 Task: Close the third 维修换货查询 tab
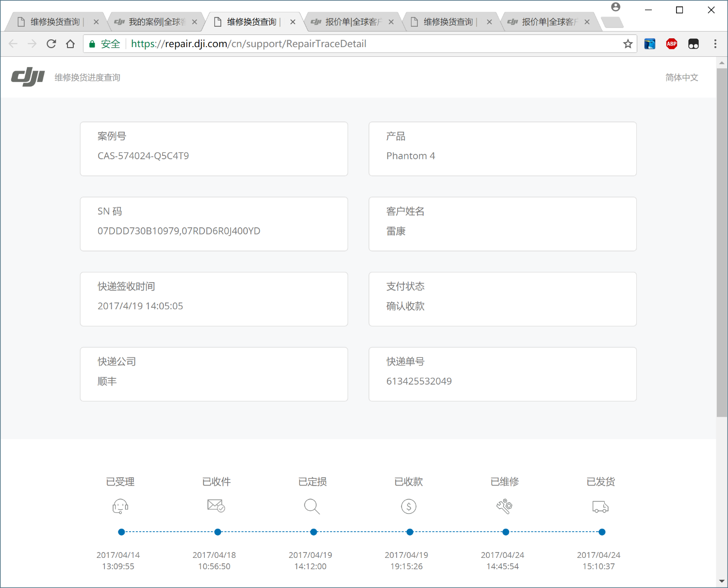click(489, 22)
